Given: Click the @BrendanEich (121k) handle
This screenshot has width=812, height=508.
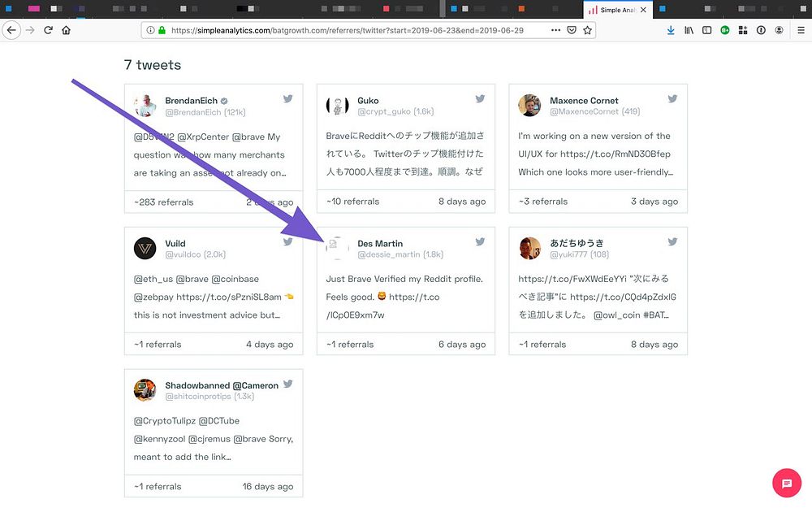Looking at the screenshot, I should (x=205, y=112).
